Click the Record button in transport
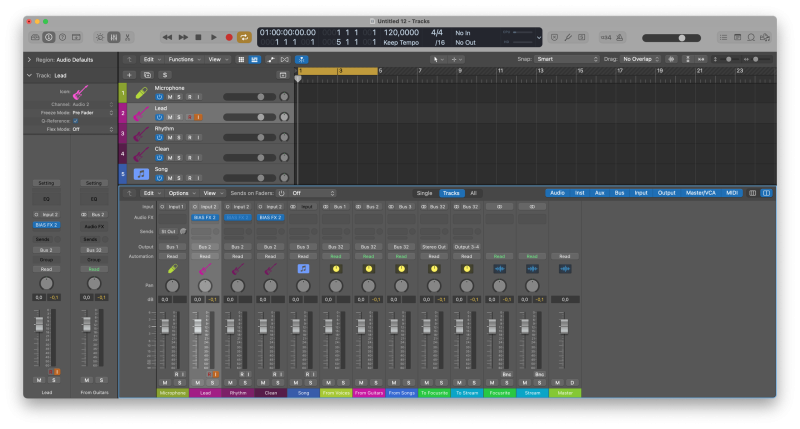Image resolution: width=800 pixels, height=429 pixels. [x=229, y=37]
